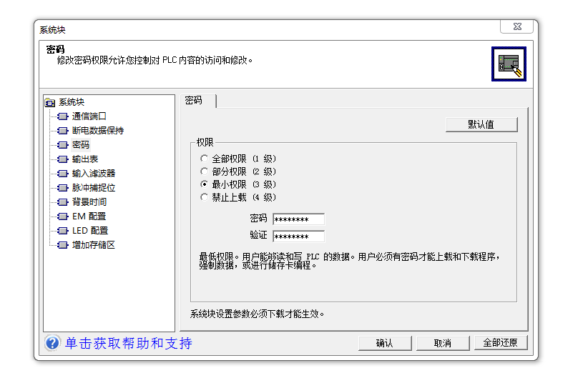This screenshot has width=588, height=378.
Task: Click the blue help question mark icon
Action: click(52, 343)
